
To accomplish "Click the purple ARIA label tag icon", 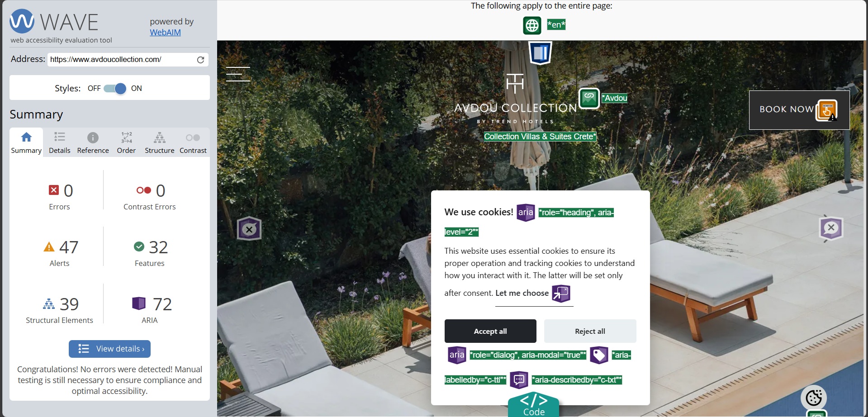I will click(599, 355).
